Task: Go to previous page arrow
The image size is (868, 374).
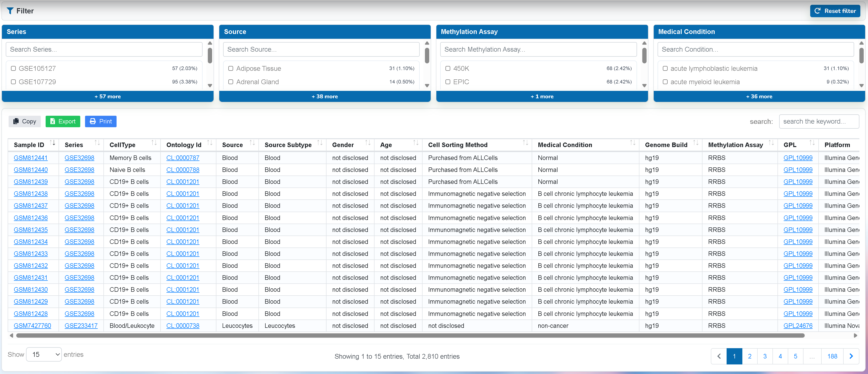Action: point(719,356)
